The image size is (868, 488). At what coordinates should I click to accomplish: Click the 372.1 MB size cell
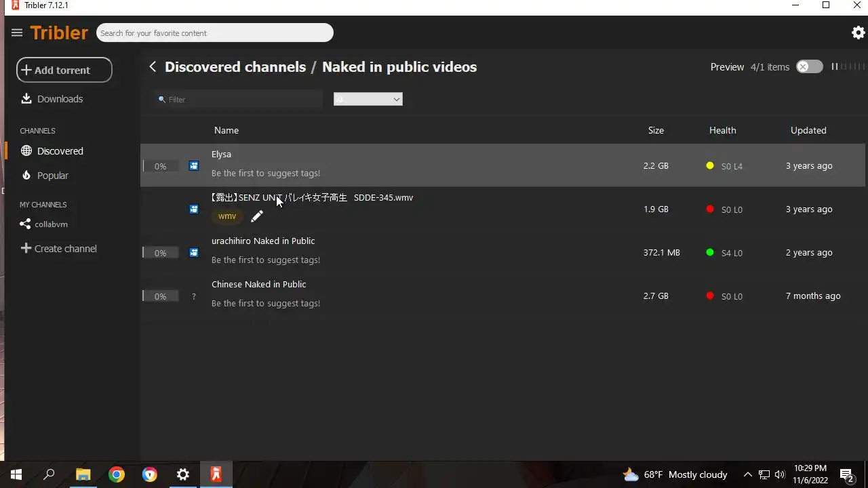[x=661, y=252]
